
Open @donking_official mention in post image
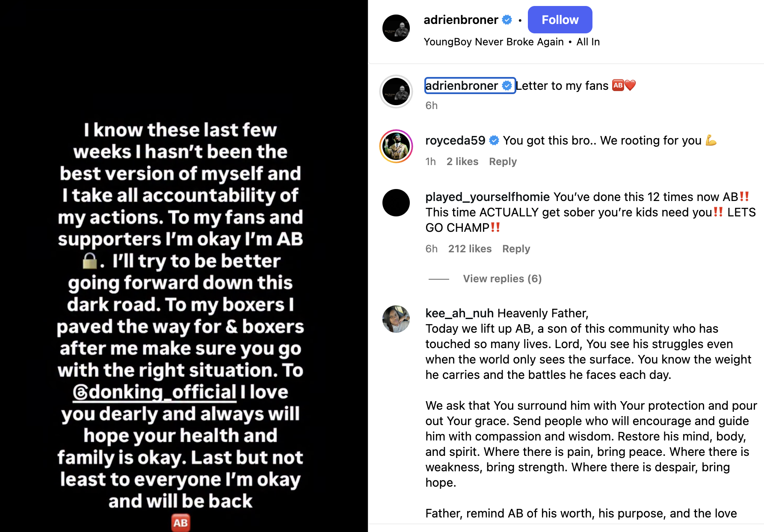click(x=154, y=392)
